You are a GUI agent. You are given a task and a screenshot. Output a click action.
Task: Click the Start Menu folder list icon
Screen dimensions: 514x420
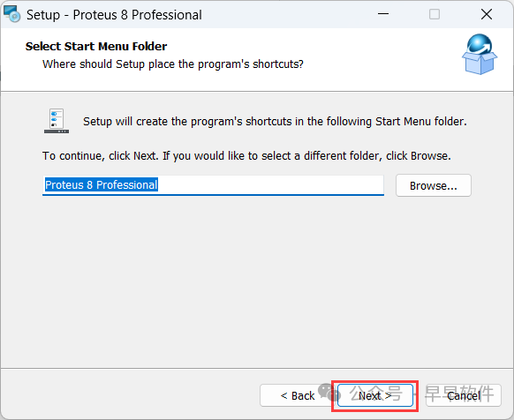click(x=57, y=121)
